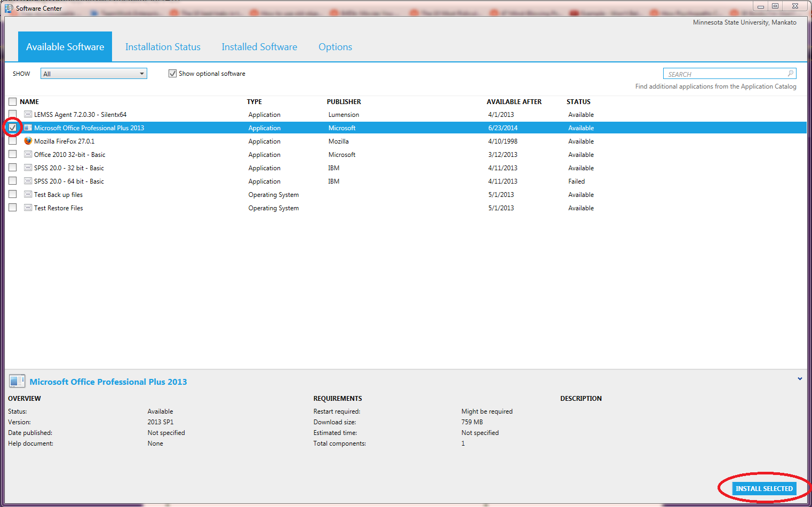Image resolution: width=812 pixels, height=507 pixels.
Task: Click the large Office icon in details pane
Action: click(x=17, y=381)
